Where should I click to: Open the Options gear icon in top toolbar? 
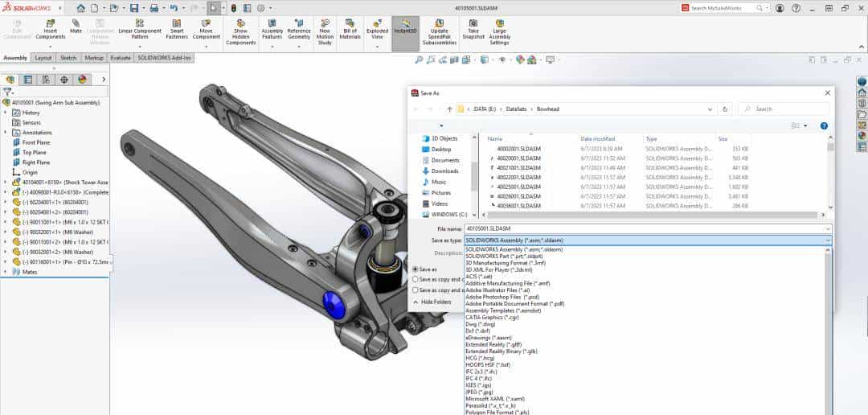(x=260, y=8)
